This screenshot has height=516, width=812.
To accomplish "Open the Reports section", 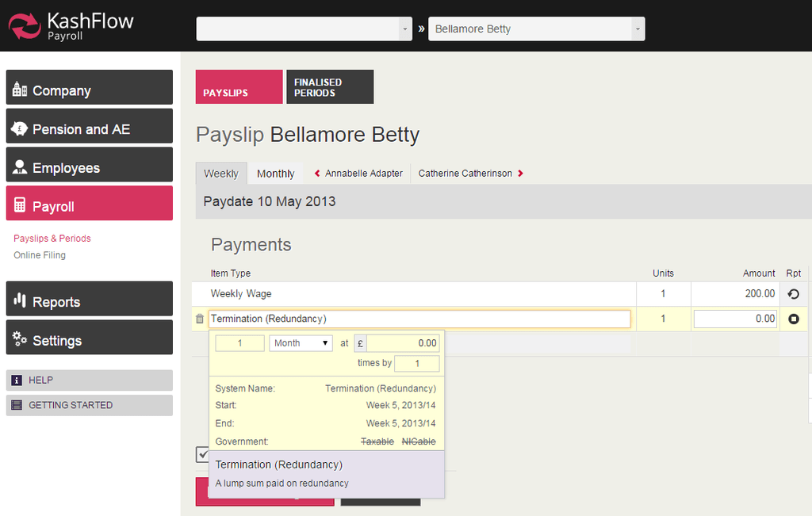I will tap(89, 302).
